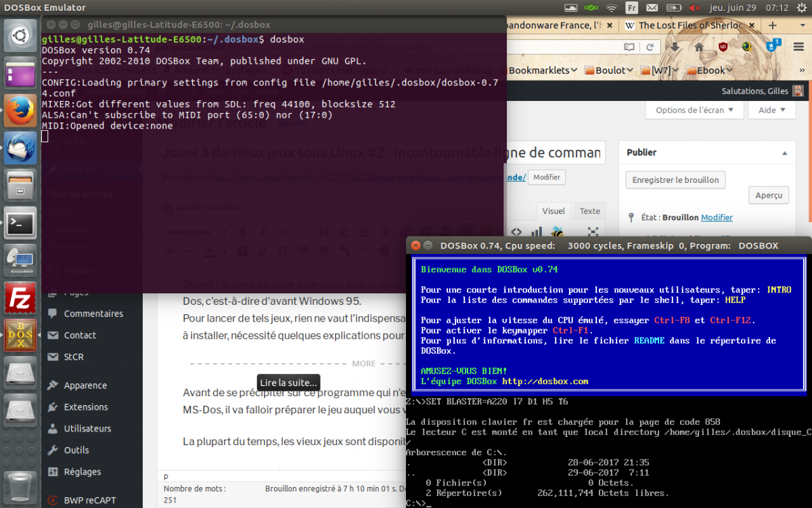
Task: Expand the Boulot bookmark folder
Action: click(x=610, y=70)
